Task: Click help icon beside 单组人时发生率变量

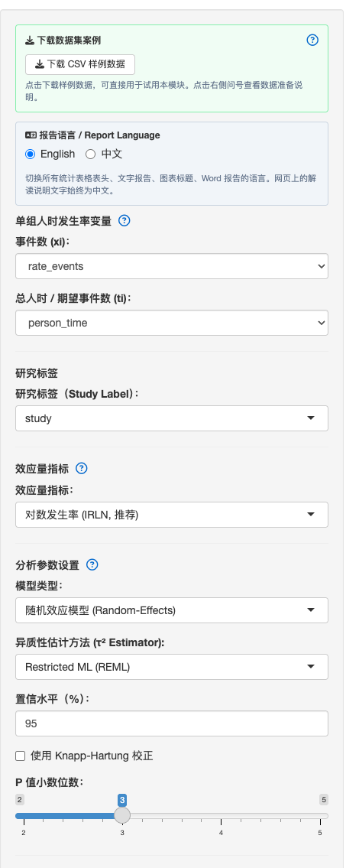Action: tap(125, 221)
